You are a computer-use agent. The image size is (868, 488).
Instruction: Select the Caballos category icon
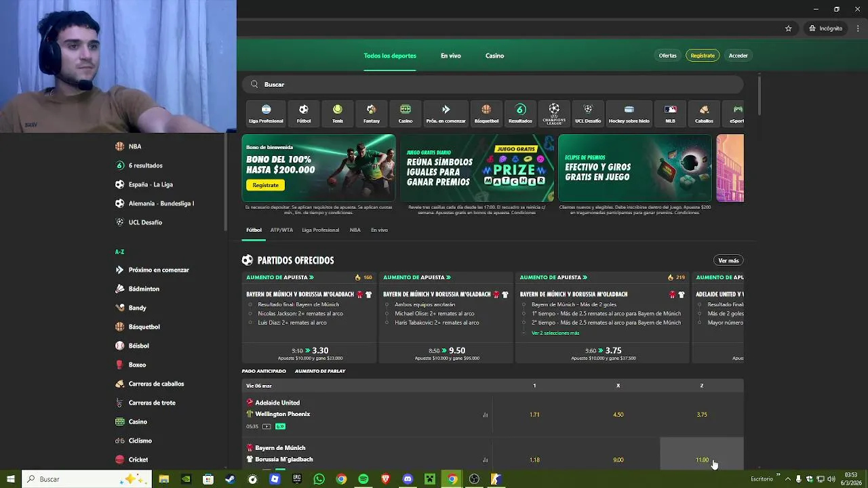pyautogui.click(x=704, y=113)
